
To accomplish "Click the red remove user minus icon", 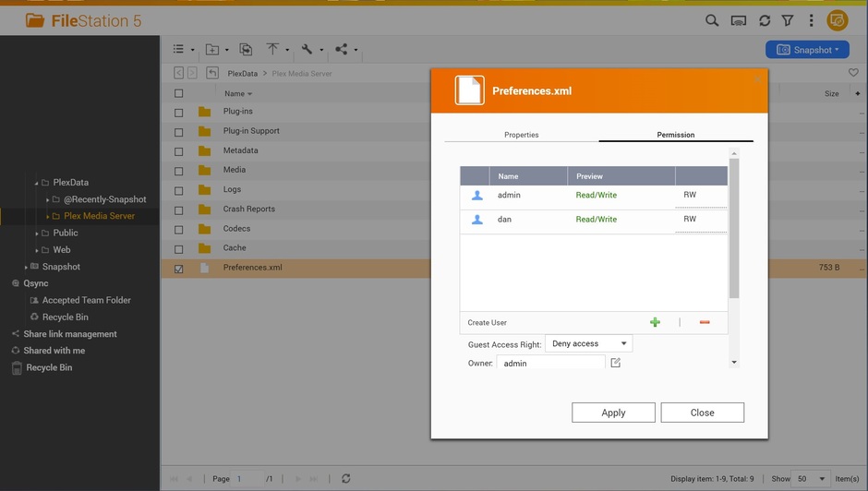I will pyautogui.click(x=705, y=322).
